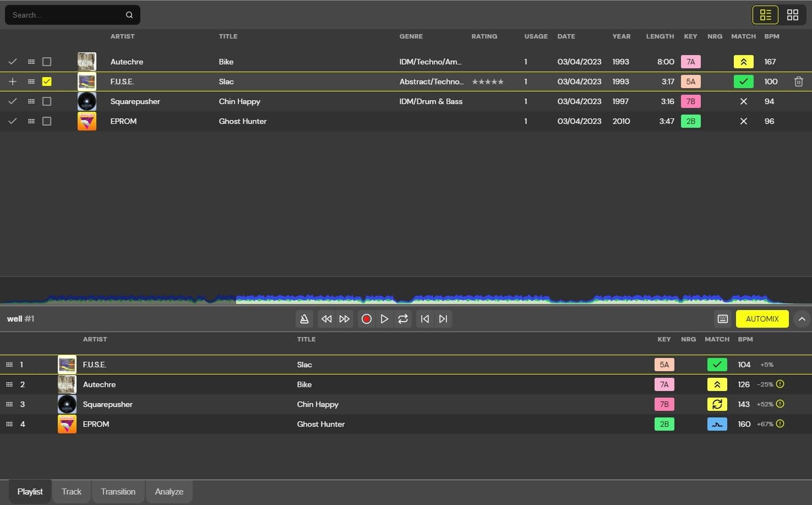Click the five-star rating on Slac

[488, 82]
